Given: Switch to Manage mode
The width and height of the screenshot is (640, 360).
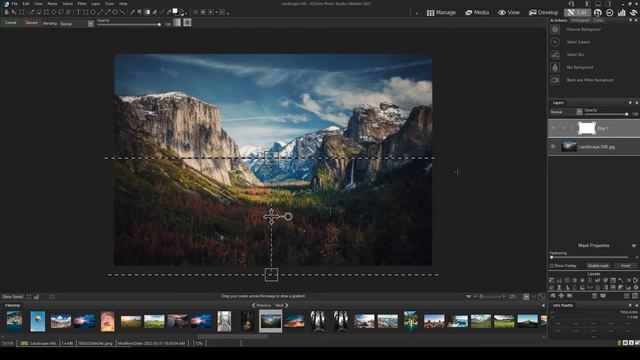Looking at the screenshot, I should [441, 13].
